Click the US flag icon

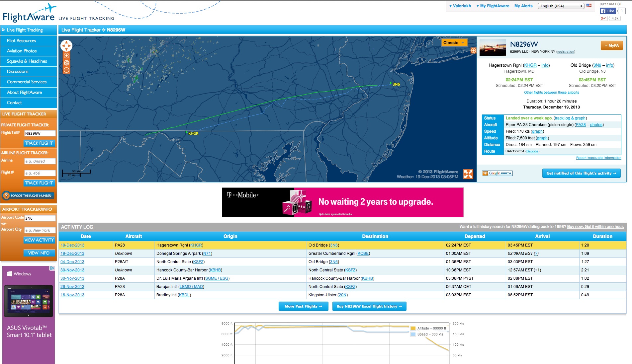(589, 6)
